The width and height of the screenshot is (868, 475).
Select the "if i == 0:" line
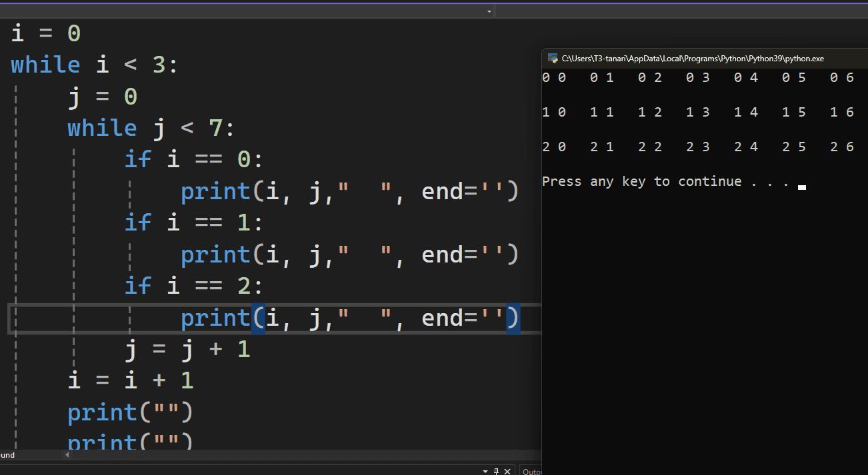pyautogui.click(x=194, y=160)
